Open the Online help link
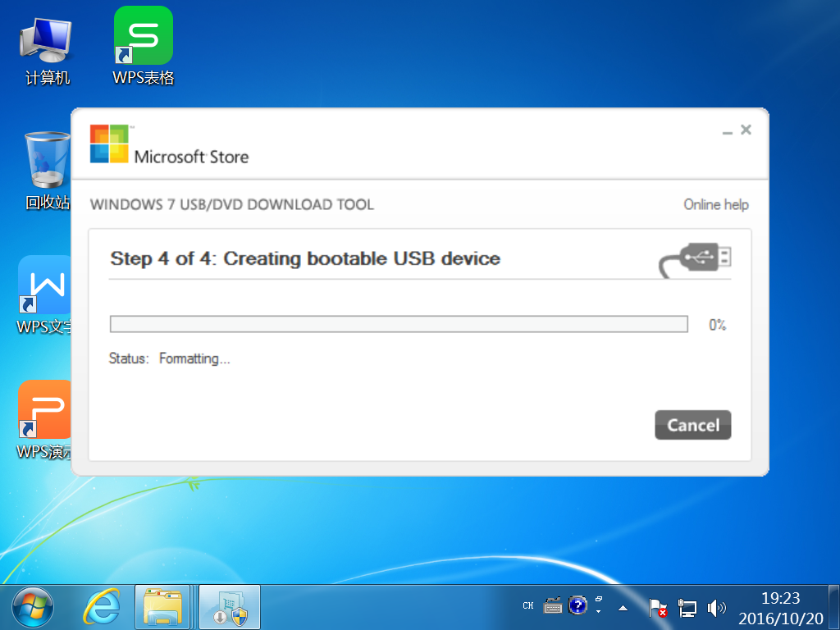 click(x=715, y=204)
